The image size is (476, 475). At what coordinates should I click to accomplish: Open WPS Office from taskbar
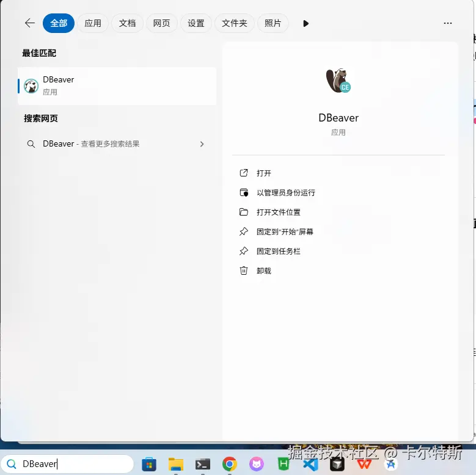pyautogui.click(x=364, y=465)
